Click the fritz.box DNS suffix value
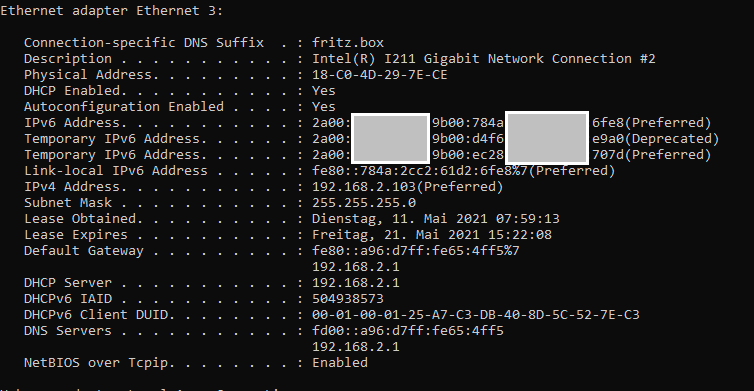The image size is (754, 391). pyautogui.click(x=348, y=42)
